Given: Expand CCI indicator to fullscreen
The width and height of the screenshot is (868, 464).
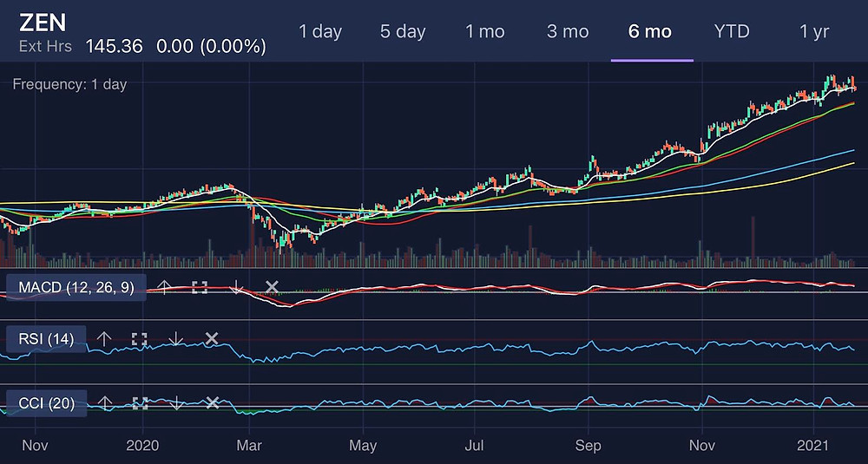Looking at the screenshot, I should [140, 402].
